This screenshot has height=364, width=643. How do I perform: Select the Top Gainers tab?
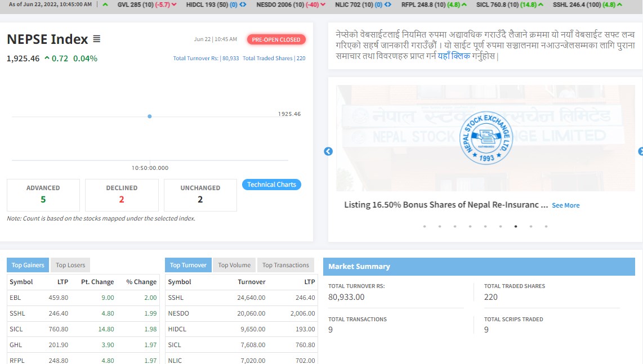[x=28, y=265]
